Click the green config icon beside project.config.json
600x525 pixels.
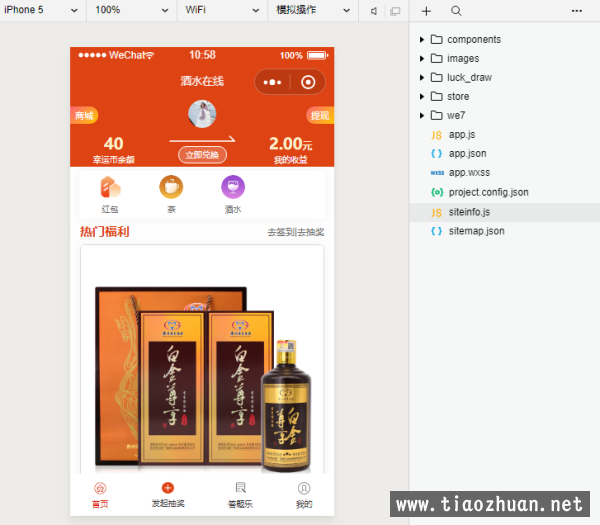437,192
